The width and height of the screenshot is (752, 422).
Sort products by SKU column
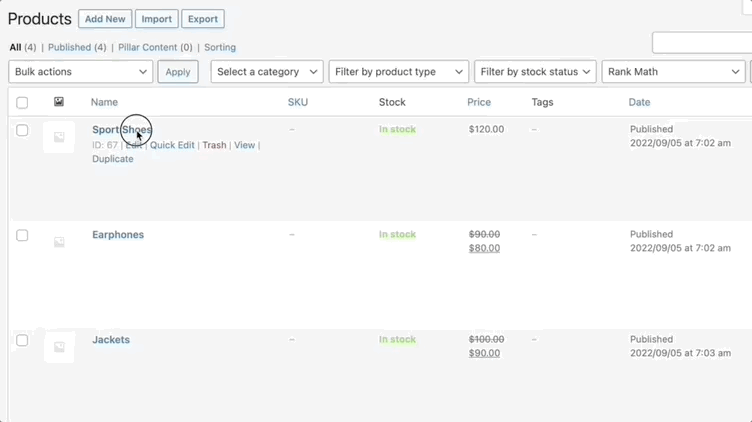click(x=298, y=102)
